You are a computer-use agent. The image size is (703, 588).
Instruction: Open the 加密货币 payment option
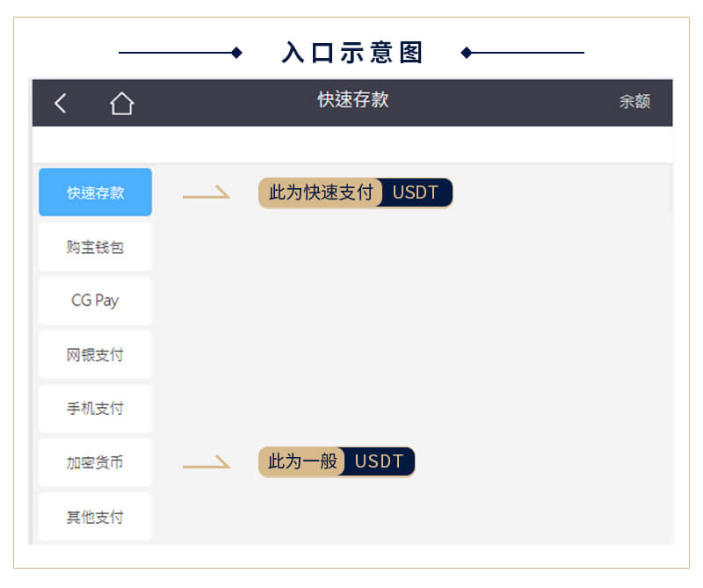pyautogui.click(x=96, y=462)
